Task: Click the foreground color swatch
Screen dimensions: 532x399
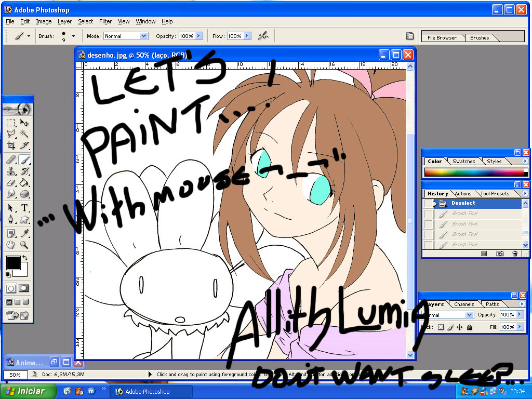Action: (x=13, y=263)
